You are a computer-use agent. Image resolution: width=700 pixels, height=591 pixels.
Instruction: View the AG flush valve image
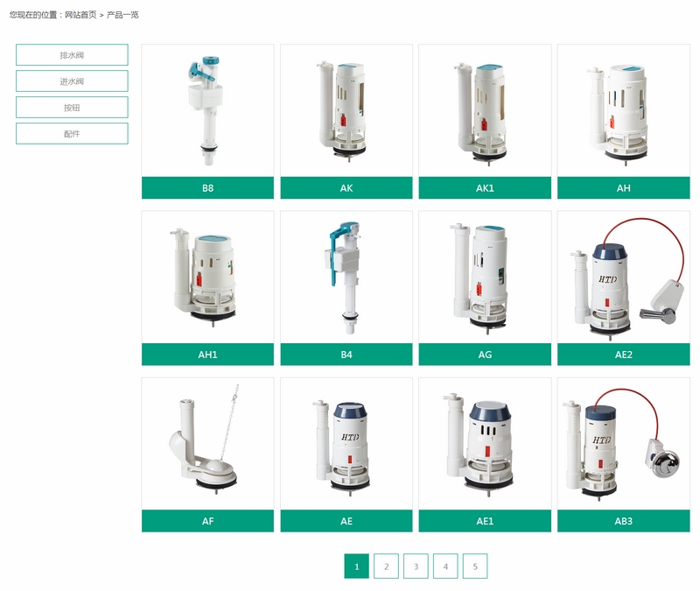[485, 277]
